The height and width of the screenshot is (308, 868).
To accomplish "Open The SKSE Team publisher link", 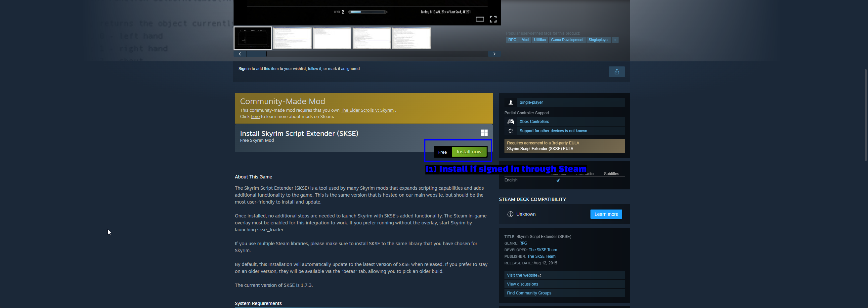I will pos(541,256).
